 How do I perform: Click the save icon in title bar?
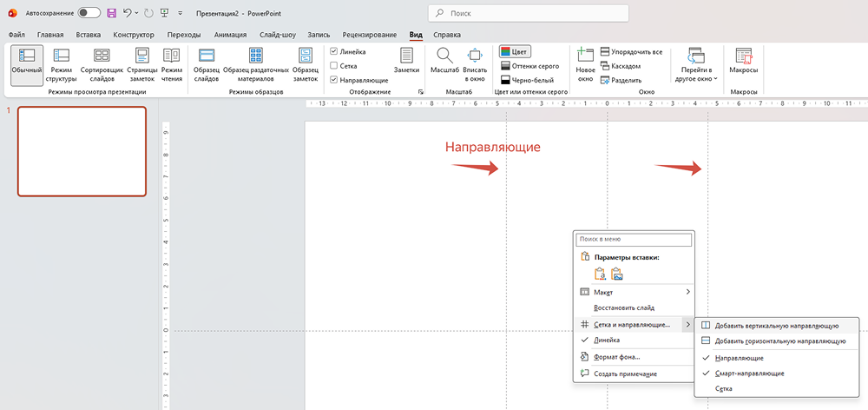click(111, 13)
